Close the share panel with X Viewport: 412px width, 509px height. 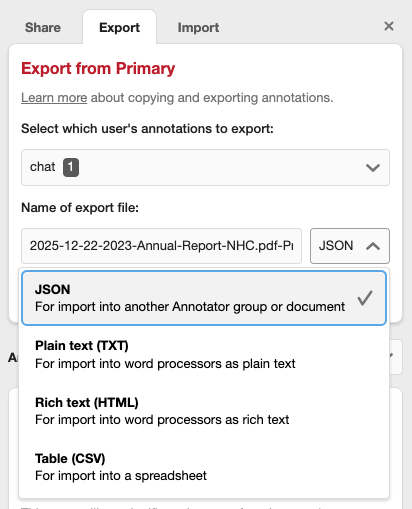(x=389, y=26)
